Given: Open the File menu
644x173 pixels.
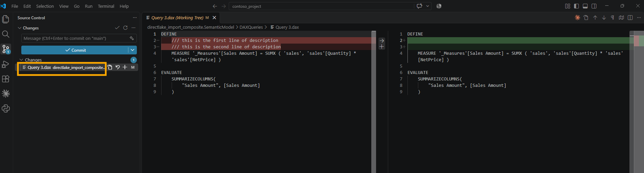Looking at the screenshot, I should tap(15, 6).
